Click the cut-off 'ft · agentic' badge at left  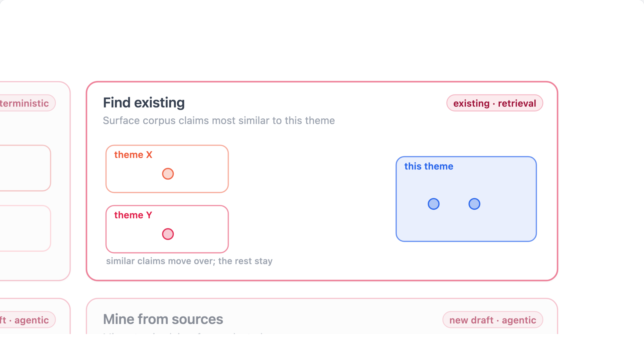(x=27, y=320)
